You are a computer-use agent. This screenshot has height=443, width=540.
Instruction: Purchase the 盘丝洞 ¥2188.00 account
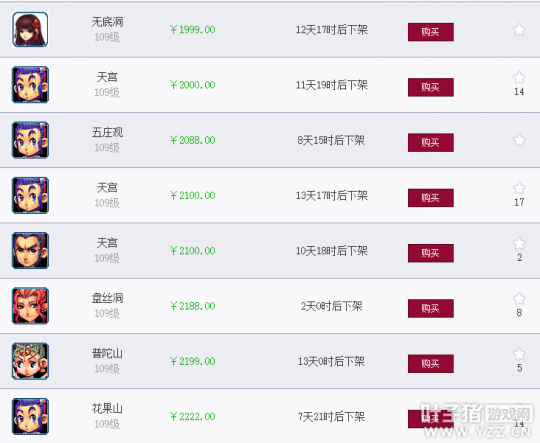[430, 308]
